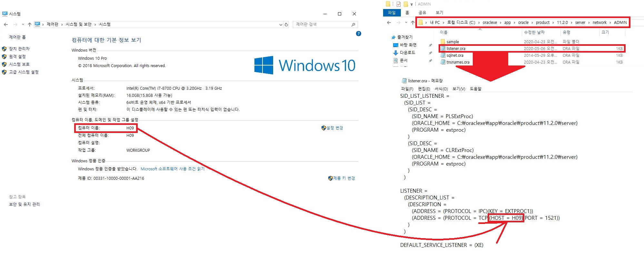Open Microsoft 소프트웨어 사용 조건 읽기 link
This screenshot has width=644, height=253.
click(173, 169)
